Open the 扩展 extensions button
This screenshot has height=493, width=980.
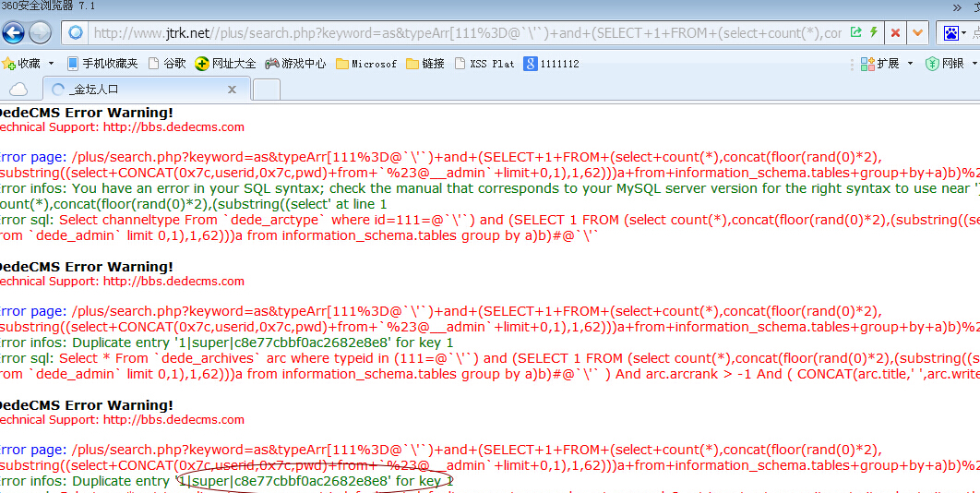[879, 63]
